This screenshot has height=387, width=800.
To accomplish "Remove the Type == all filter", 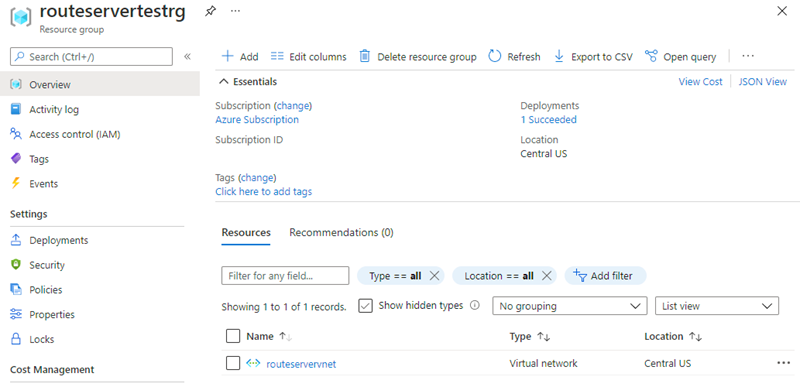I will click(434, 276).
